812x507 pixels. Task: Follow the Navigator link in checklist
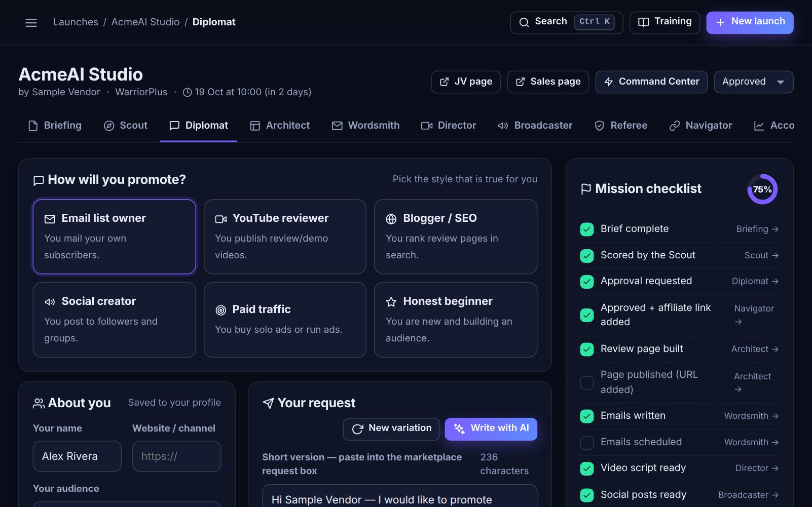[754, 315]
